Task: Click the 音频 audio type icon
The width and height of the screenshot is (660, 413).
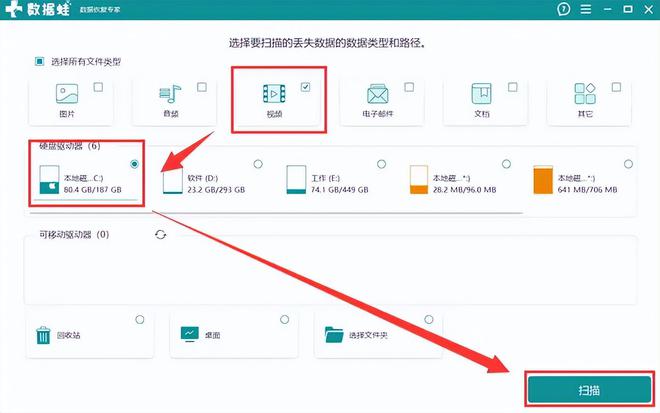Action: click(x=170, y=93)
